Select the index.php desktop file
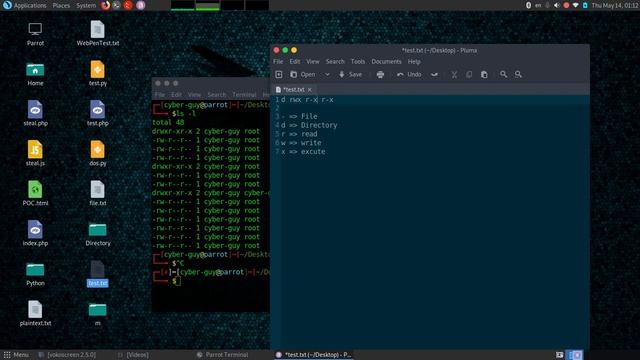The image size is (640, 360). pyautogui.click(x=35, y=233)
